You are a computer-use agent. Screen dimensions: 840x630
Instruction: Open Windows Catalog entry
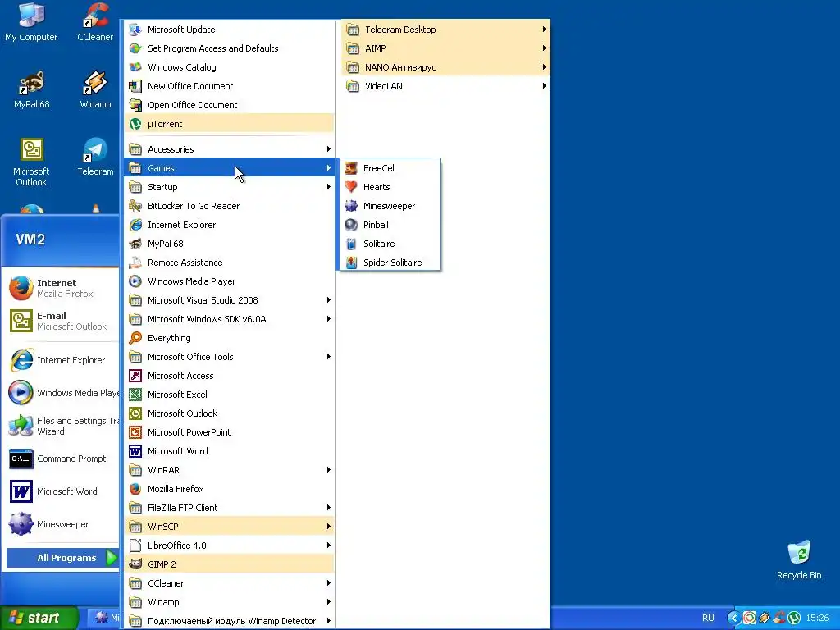230,67
